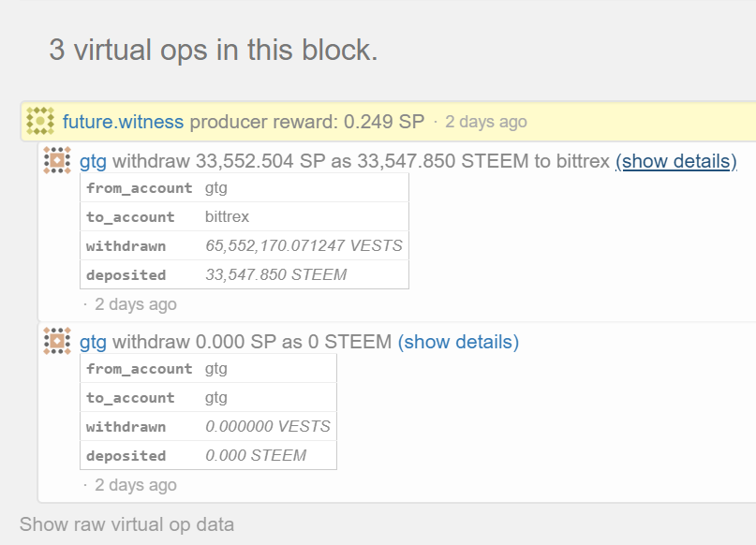Image resolution: width=756 pixels, height=545 pixels.
Task: Click the 33,547.850 STEEM deposited value
Action: [275, 274]
